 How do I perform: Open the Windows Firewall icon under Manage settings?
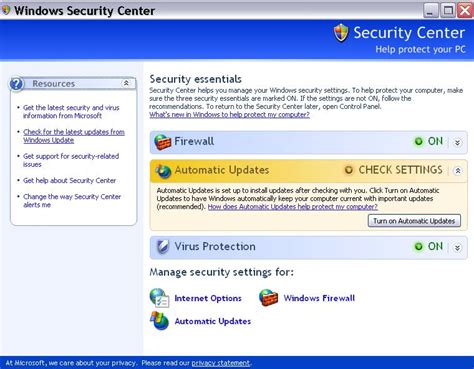click(268, 297)
